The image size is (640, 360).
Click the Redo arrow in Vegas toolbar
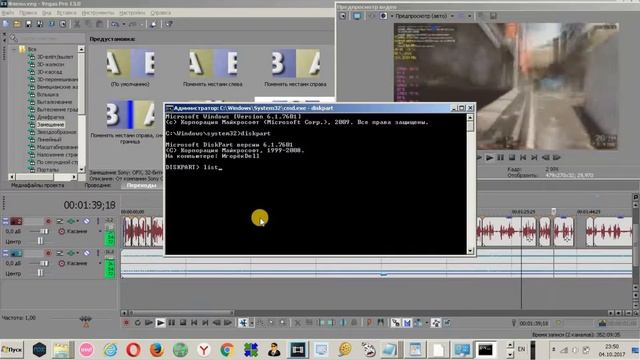pos(132,24)
